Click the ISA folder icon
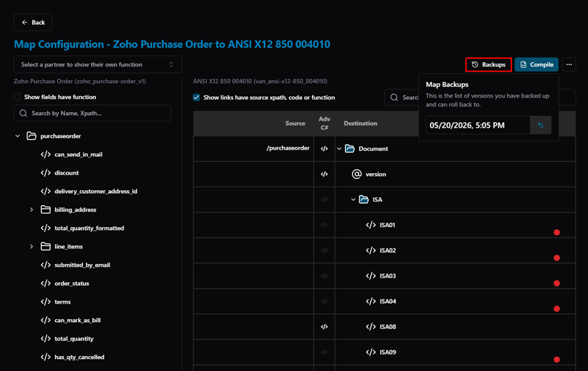This screenshot has height=371, width=588. [364, 199]
